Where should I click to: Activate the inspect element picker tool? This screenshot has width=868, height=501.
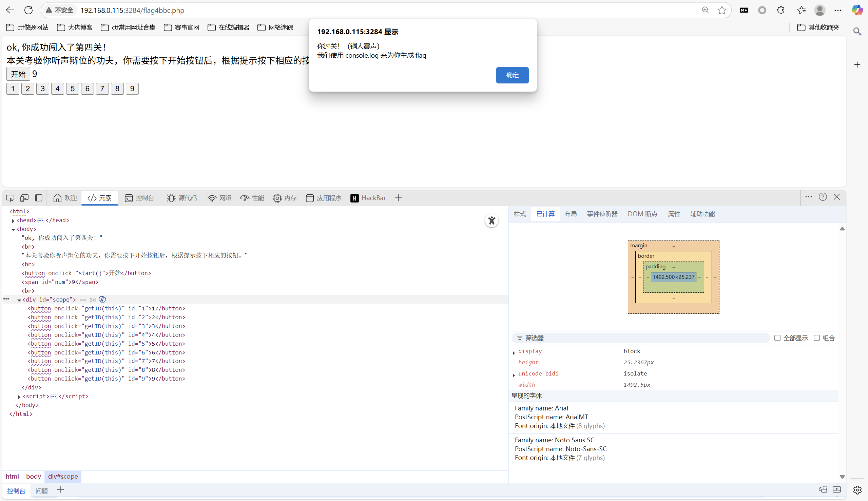[x=10, y=198]
